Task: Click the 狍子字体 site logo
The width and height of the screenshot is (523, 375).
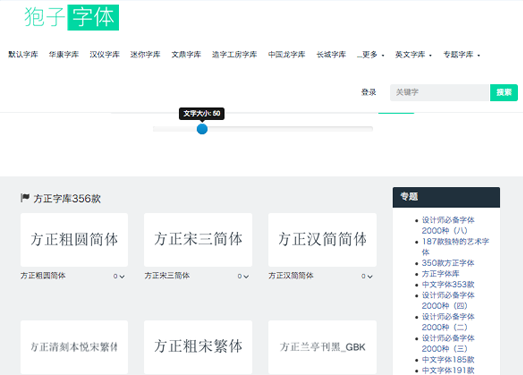Action: [71, 17]
